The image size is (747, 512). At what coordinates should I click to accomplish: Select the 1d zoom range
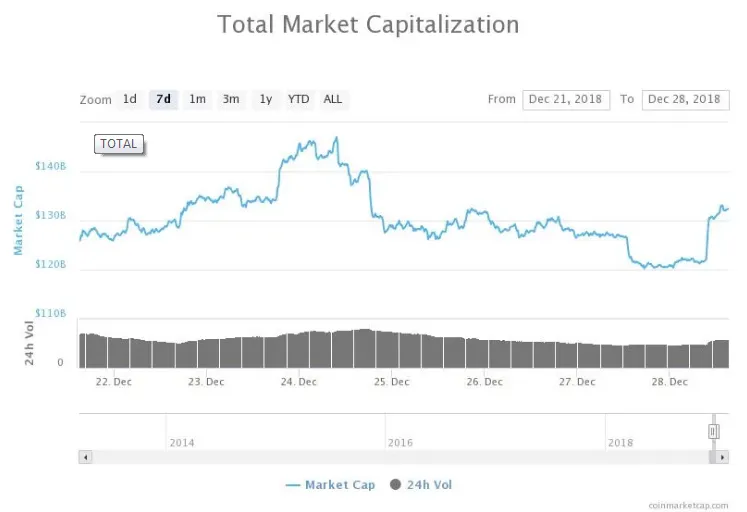[x=130, y=99]
